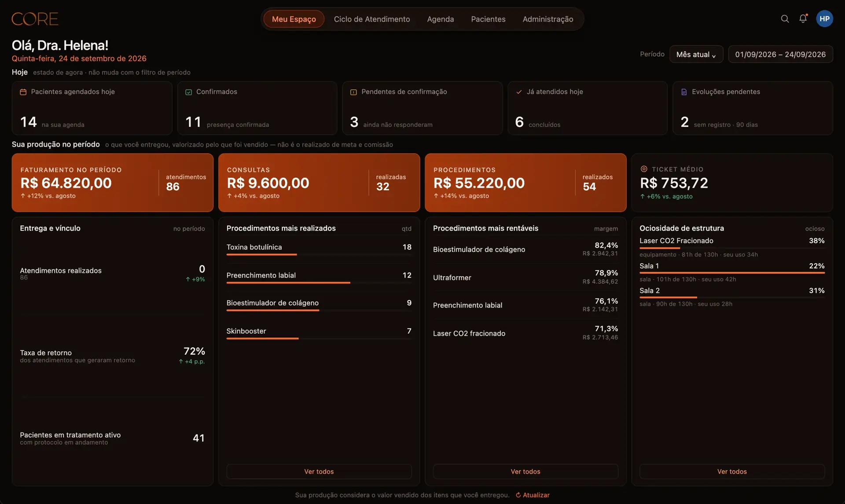845x504 pixels.
Task: Switch to the Meu Espaço tab
Action: [x=294, y=19]
